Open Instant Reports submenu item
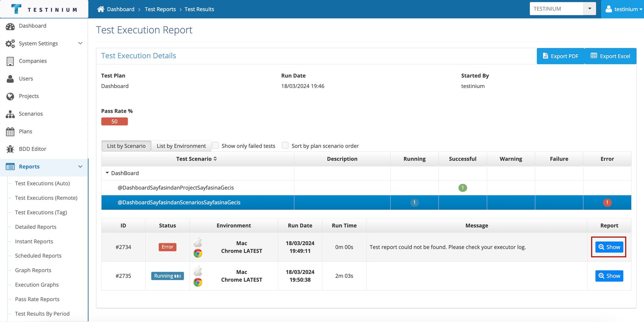The height and width of the screenshot is (322, 644). [34, 241]
